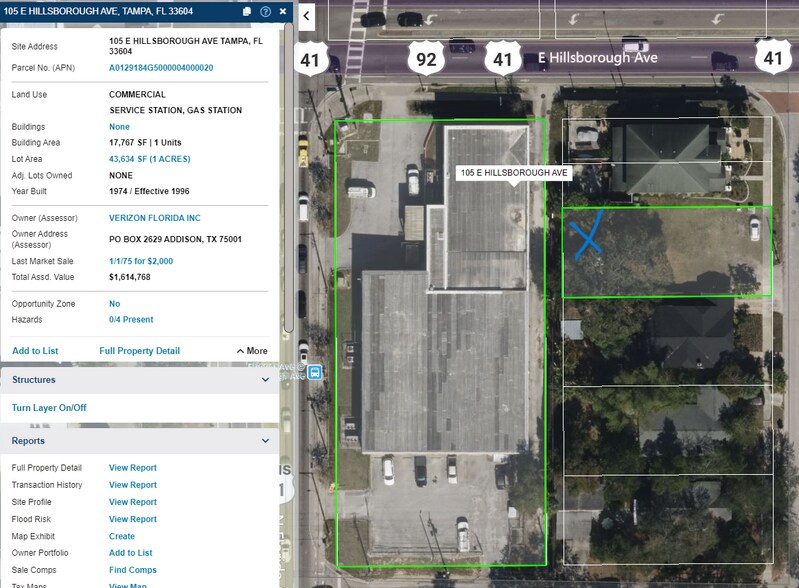Create a Map Exhibit

coord(122,536)
